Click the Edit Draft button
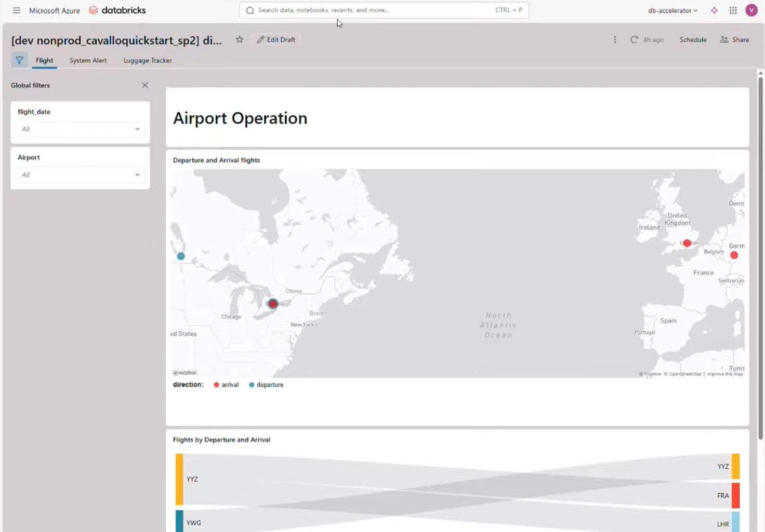765x532 pixels. pos(276,39)
